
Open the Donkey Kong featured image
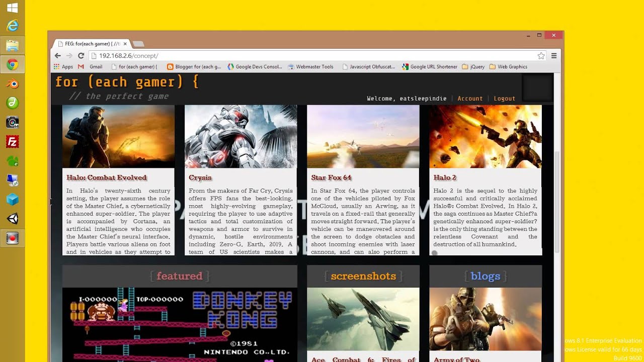180,325
